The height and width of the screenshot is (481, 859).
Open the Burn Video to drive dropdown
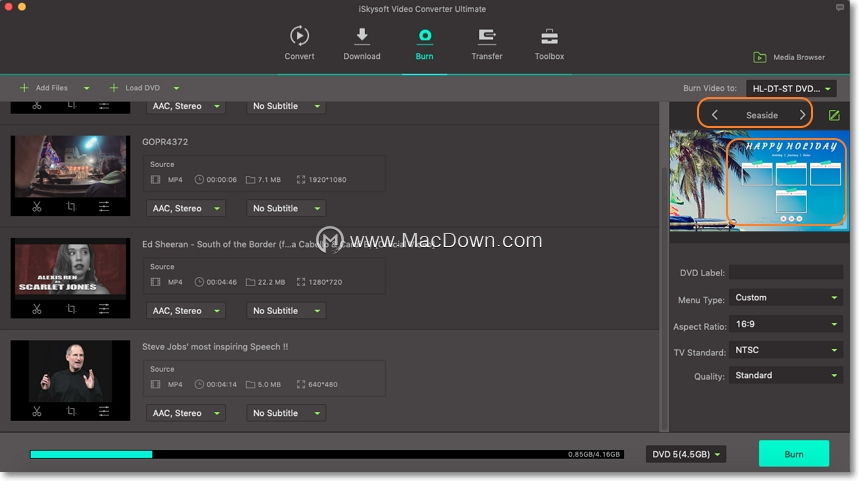(791, 88)
